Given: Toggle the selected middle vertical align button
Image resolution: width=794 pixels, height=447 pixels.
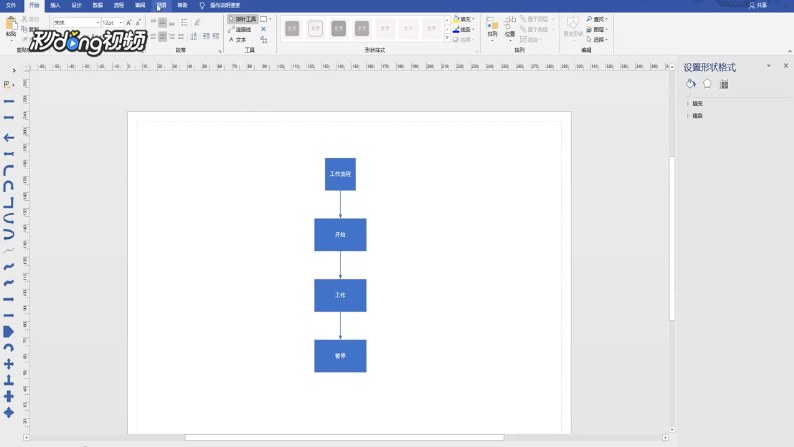Looking at the screenshot, I should 162,22.
